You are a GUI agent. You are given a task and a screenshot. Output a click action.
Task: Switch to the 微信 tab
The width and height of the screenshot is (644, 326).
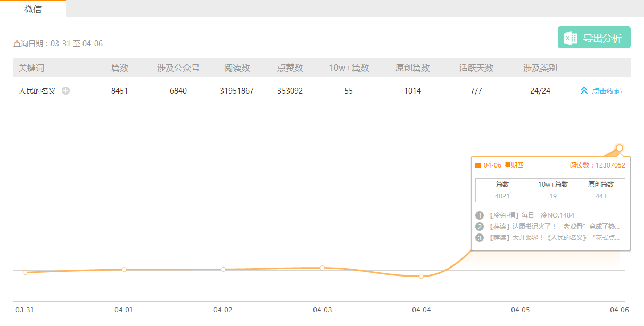pyautogui.click(x=33, y=9)
